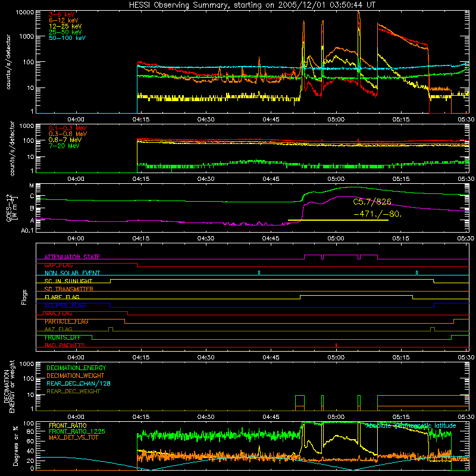The image size is (476, 476).
Task: Click the Degrees or % axis label
Action: [15, 446]
